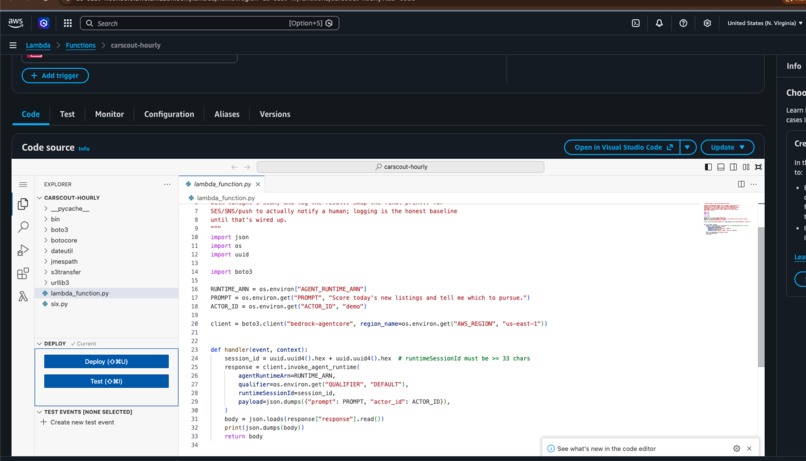Toggle bottom panel layout icon
Viewport: 806px width, 461px height.
point(721,167)
